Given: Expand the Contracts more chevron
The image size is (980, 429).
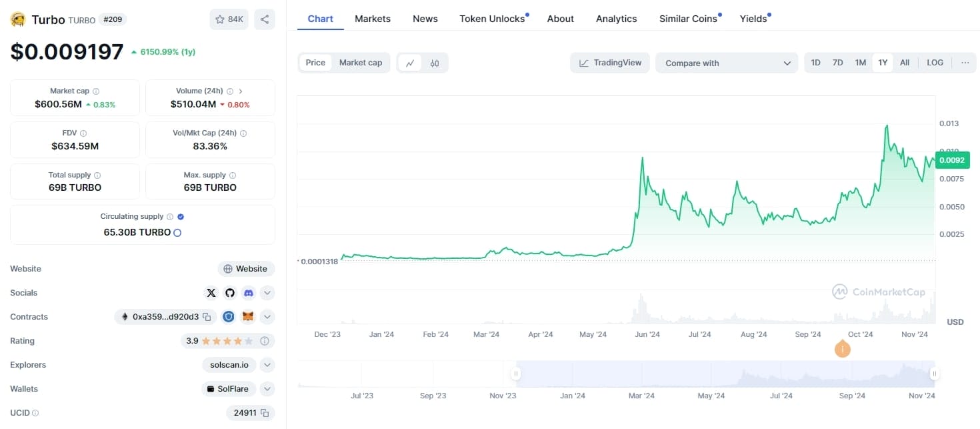Looking at the screenshot, I should click(267, 317).
